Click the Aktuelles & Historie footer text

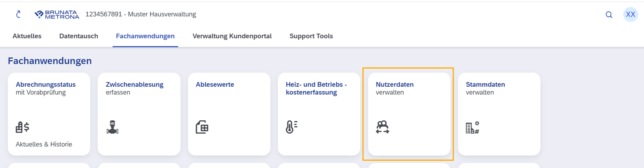point(44,144)
